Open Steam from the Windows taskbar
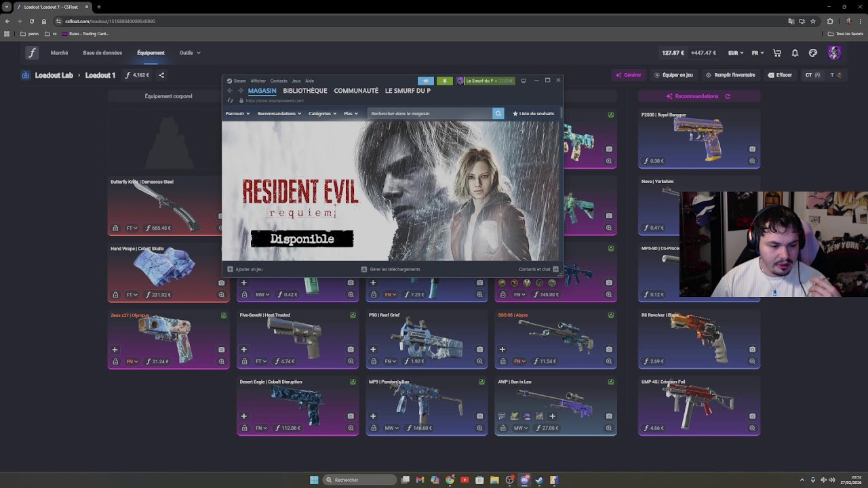The height and width of the screenshot is (488, 868). click(539, 480)
